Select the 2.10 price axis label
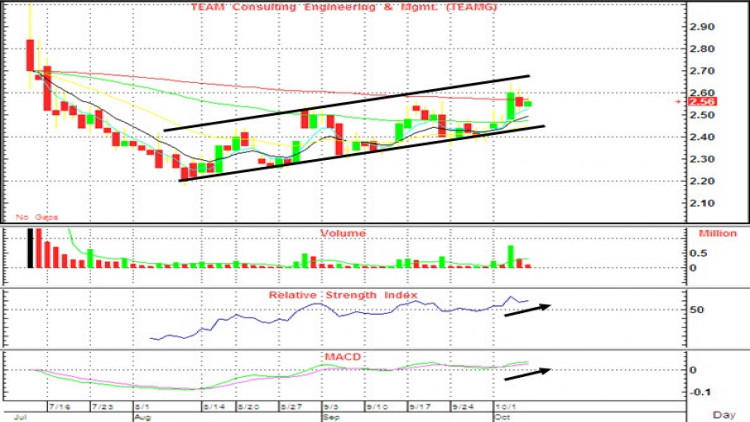The height and width of the screenshot is (422, 750). 702,203
